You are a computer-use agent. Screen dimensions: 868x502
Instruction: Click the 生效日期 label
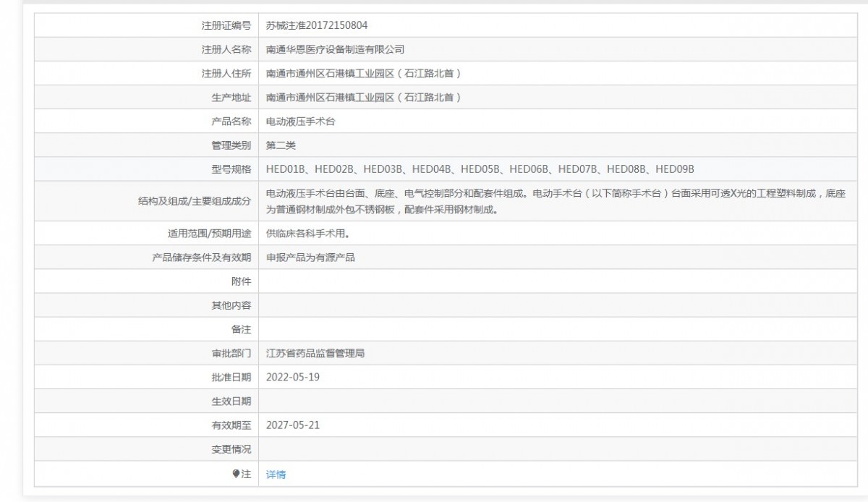[231, 401]
